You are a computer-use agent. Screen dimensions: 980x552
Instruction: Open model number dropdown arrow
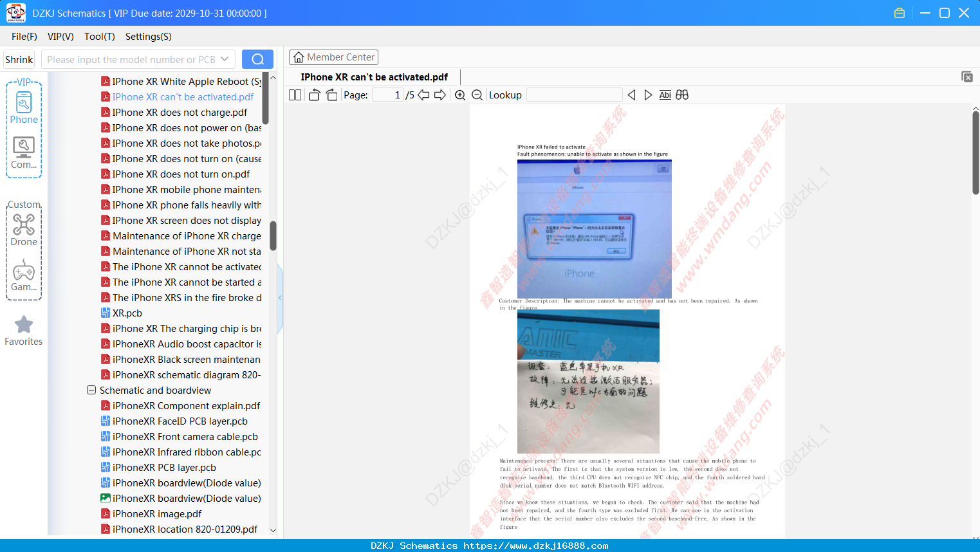(x=225, y=59)
